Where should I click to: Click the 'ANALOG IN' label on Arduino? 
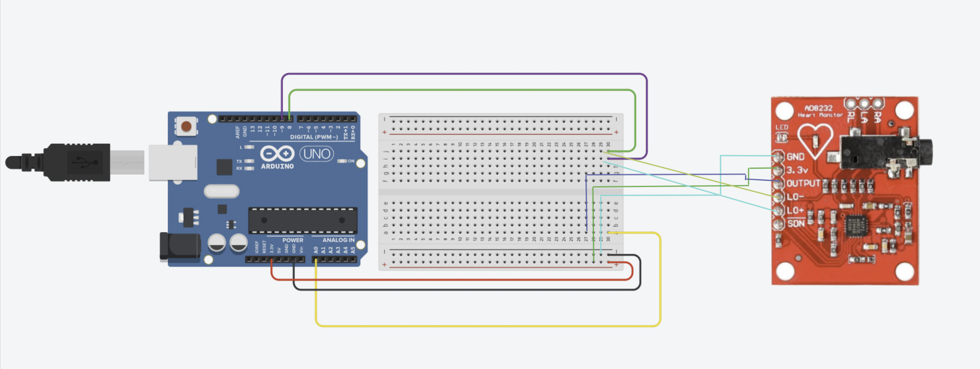point(338,240)
